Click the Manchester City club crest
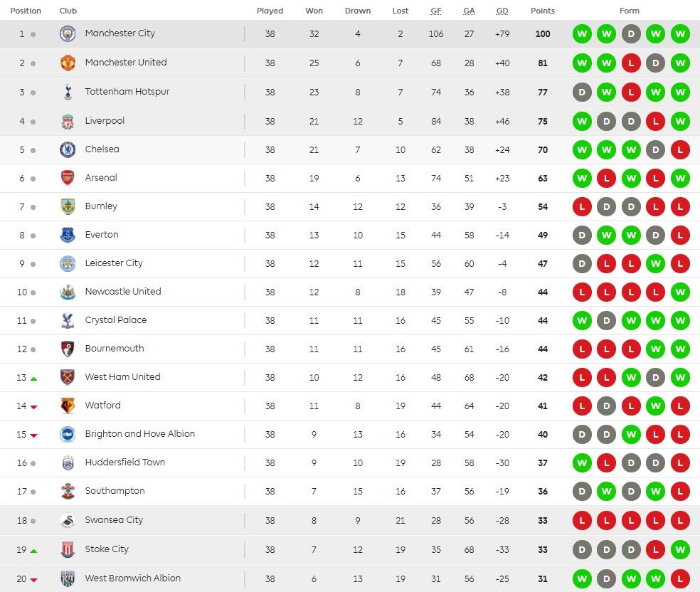 coord(68,33)
